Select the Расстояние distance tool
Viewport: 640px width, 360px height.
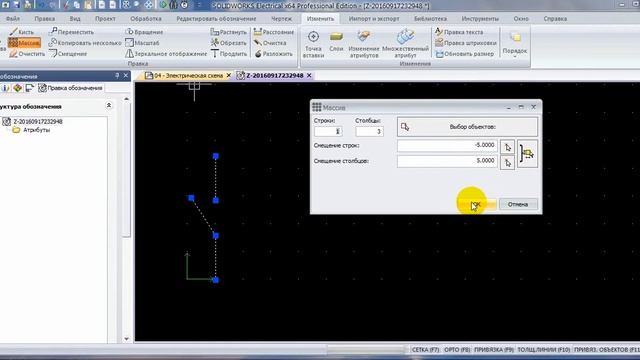[273, 32]
